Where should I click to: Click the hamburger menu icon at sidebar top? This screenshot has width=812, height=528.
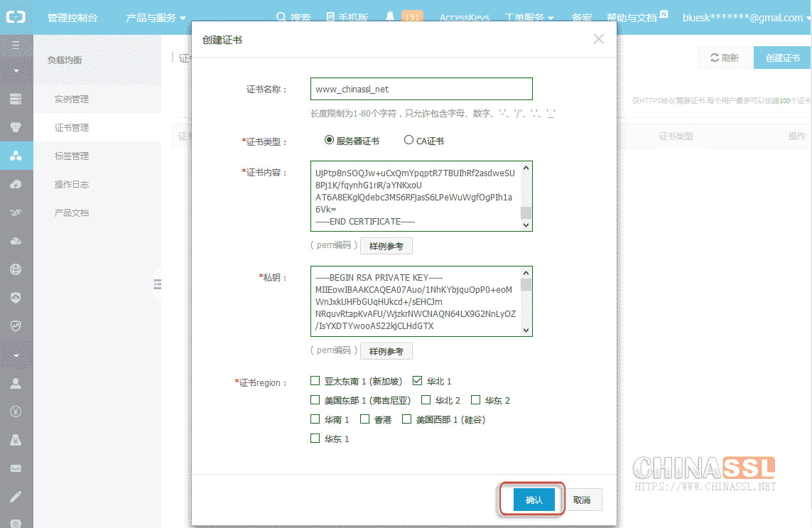click(16, 44)
